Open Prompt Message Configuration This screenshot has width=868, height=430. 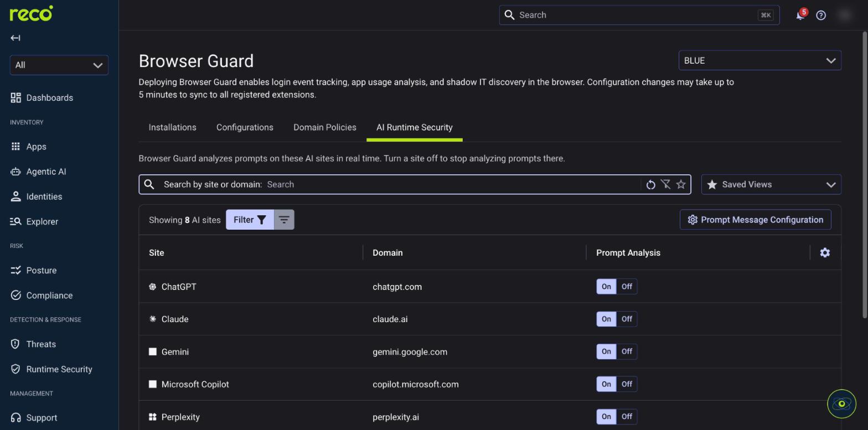pyautogui.click(x=756, y=220)
